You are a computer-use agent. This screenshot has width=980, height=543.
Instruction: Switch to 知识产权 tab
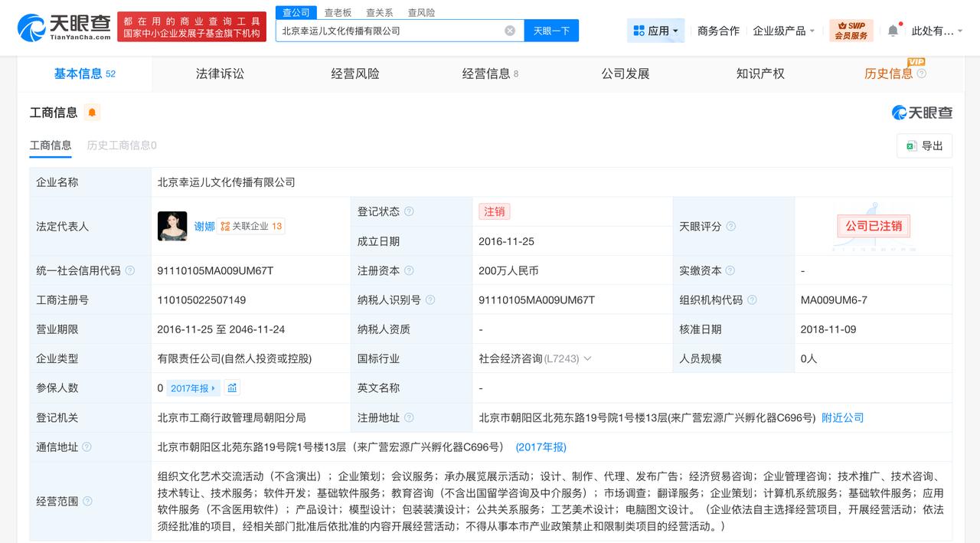click(x=760, y=74)
